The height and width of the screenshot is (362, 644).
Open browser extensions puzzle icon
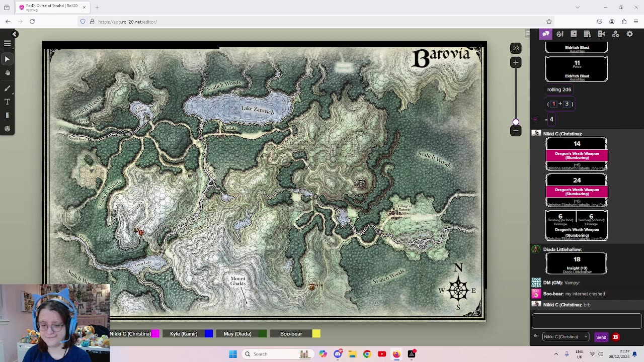pos(624,22)
